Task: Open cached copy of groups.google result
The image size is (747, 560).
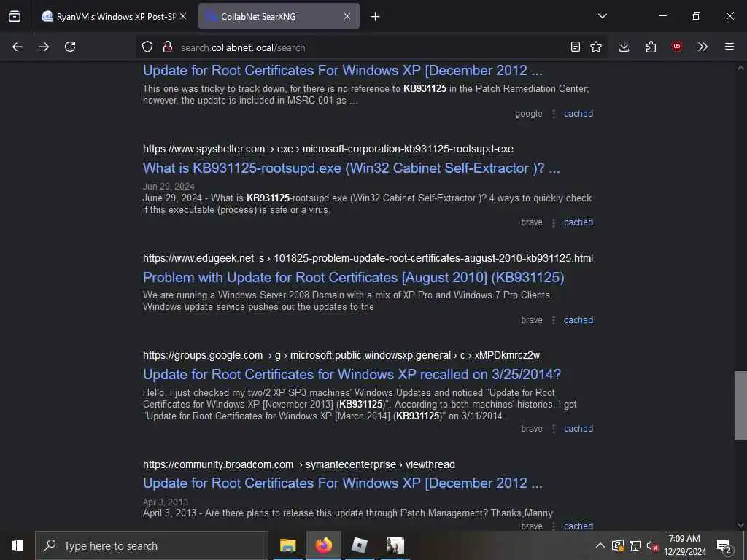Action: coord(578,429)
